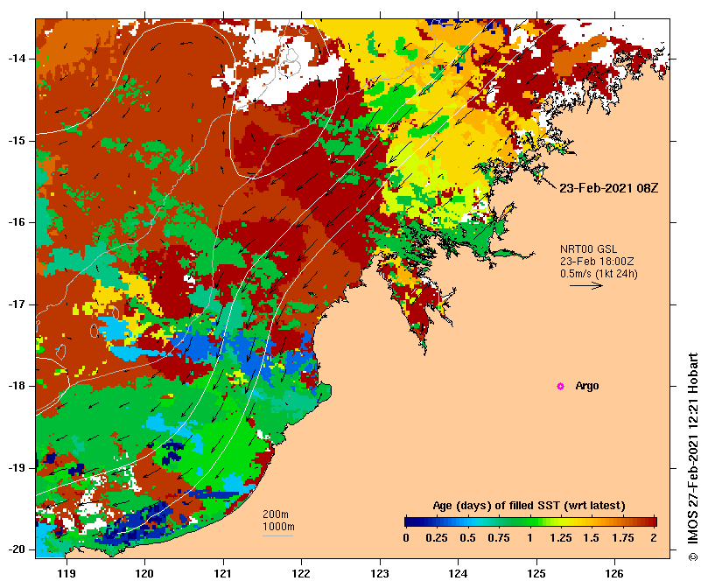Image resolution: width=708 pixels, height=588 pixels.
Task: Click the longitude axis label '125'
Action: click(x=536, y=574)
